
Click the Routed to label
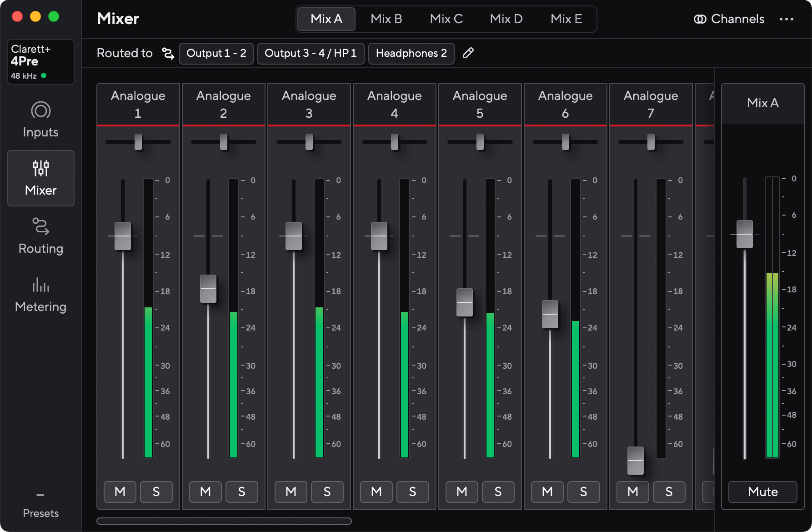125,53
